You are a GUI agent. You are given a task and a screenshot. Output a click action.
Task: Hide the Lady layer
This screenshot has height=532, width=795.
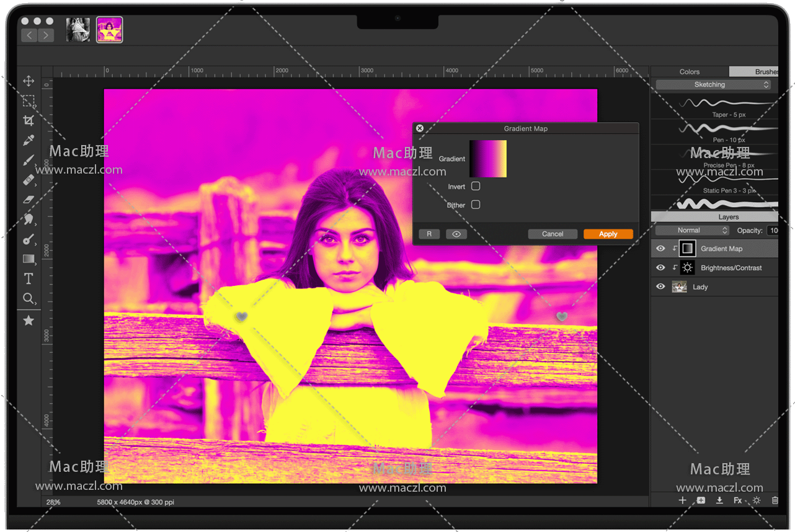[660, 287]
